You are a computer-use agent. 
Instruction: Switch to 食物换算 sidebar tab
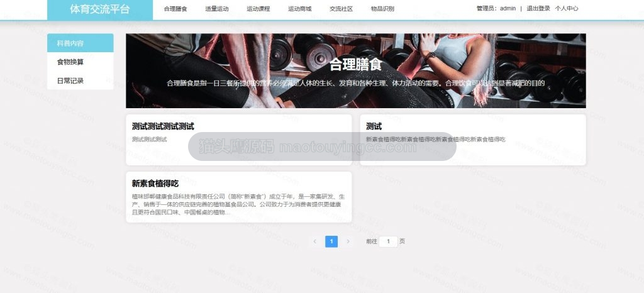point(80,62)
